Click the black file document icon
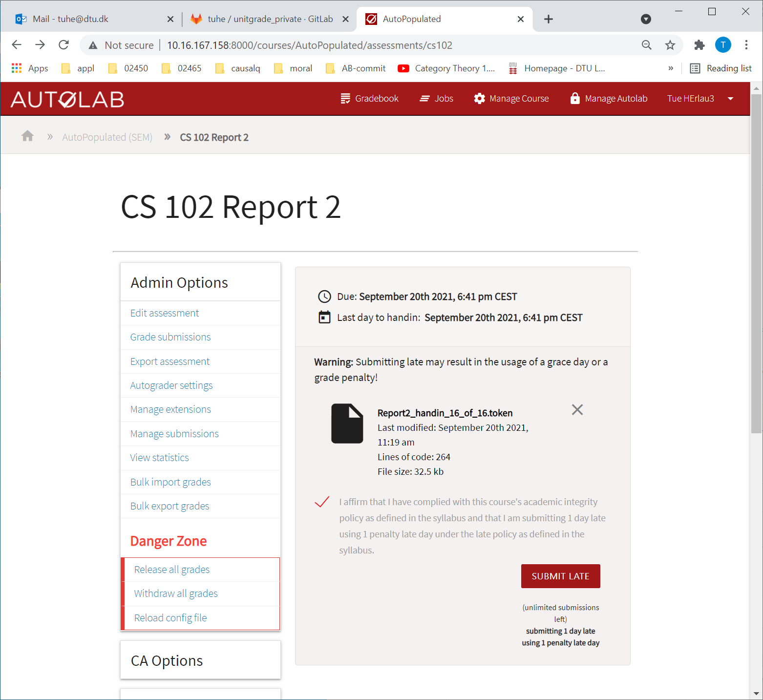763x700 pixels. (x=347, y=424)
